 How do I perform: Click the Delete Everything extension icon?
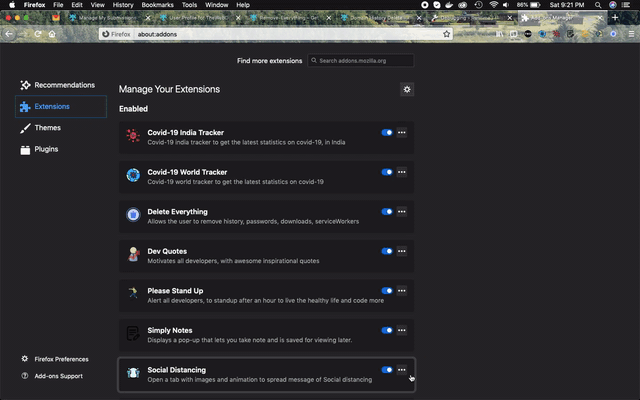coord(133,215)
